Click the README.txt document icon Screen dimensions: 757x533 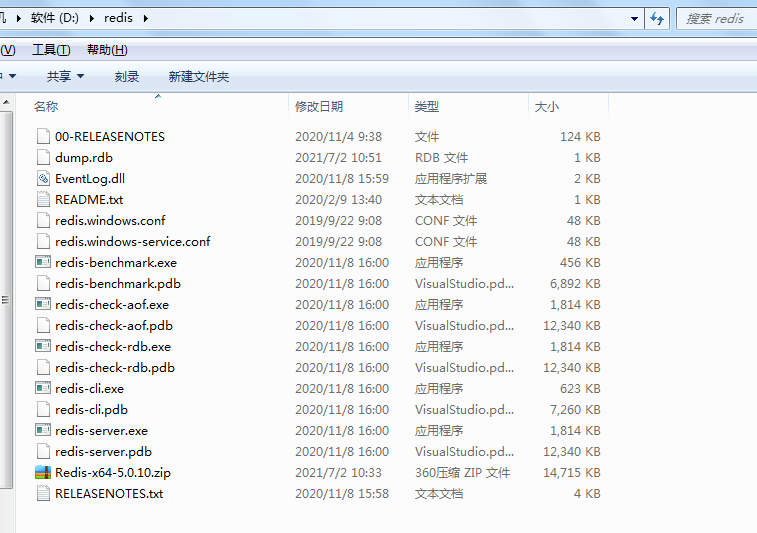pos(43,199)
